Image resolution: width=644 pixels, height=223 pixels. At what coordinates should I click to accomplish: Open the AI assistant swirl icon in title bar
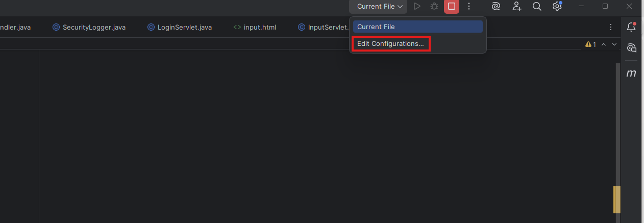[x=496, y=7]
